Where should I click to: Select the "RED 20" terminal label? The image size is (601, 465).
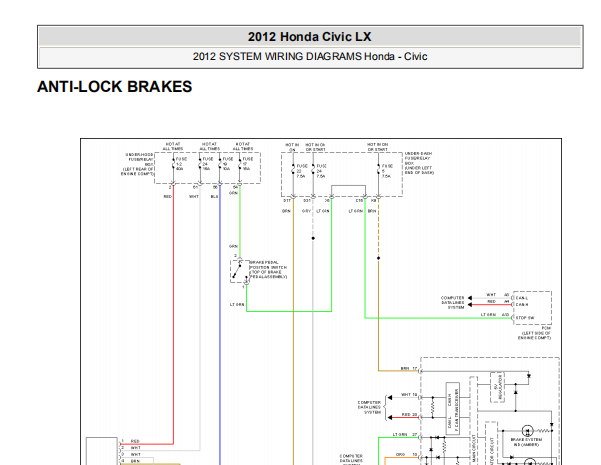(x=409, y=414)
